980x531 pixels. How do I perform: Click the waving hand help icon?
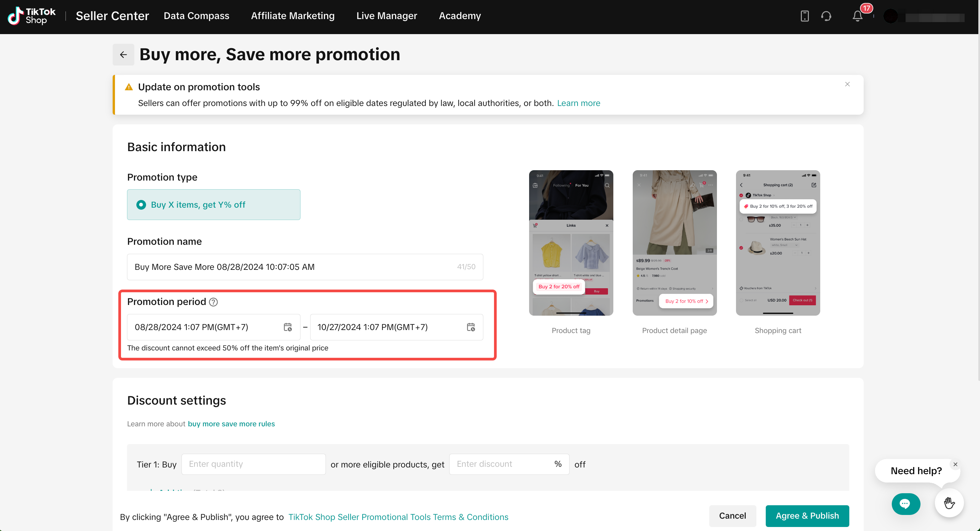[949, 503]
